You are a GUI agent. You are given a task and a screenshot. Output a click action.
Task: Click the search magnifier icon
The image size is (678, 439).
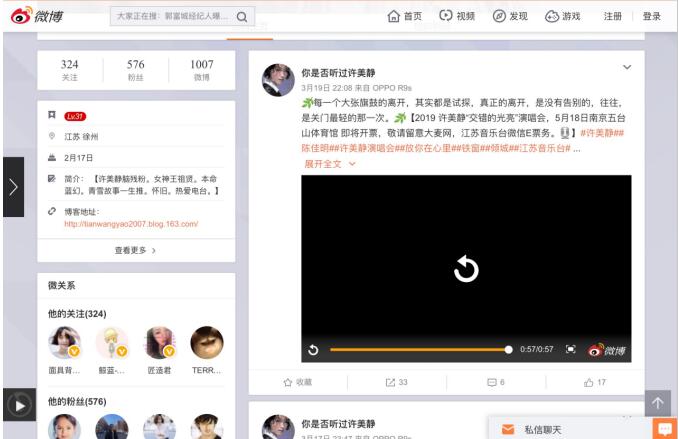tap(242, 17)
